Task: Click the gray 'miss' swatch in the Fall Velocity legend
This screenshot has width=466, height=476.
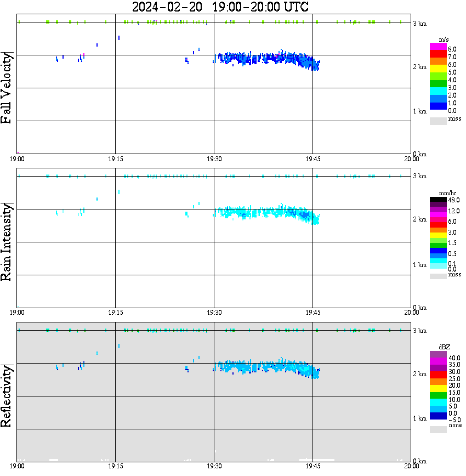Action: [x=438, y=121]
